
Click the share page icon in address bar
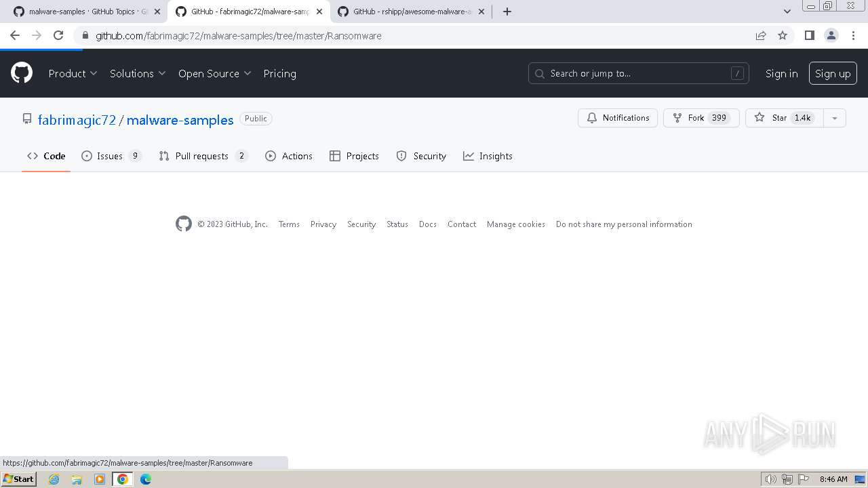761,35
